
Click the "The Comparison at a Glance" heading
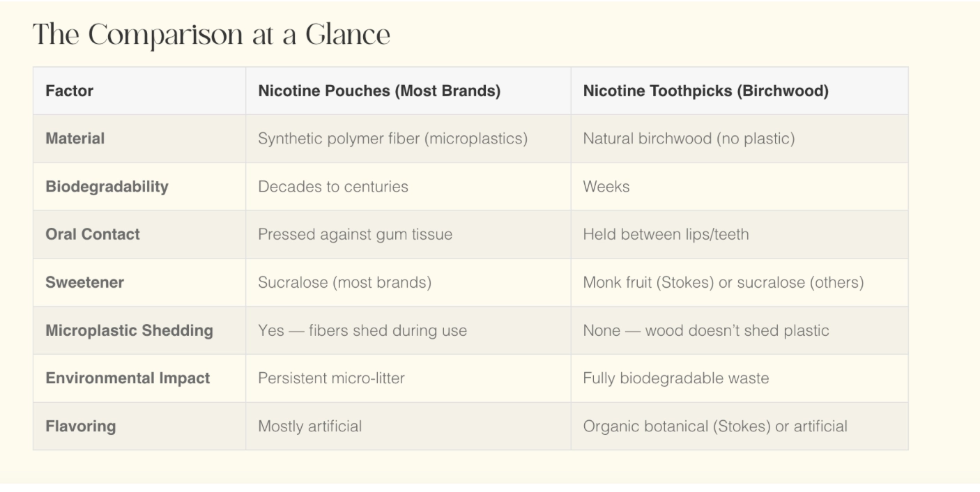point(211,35)
